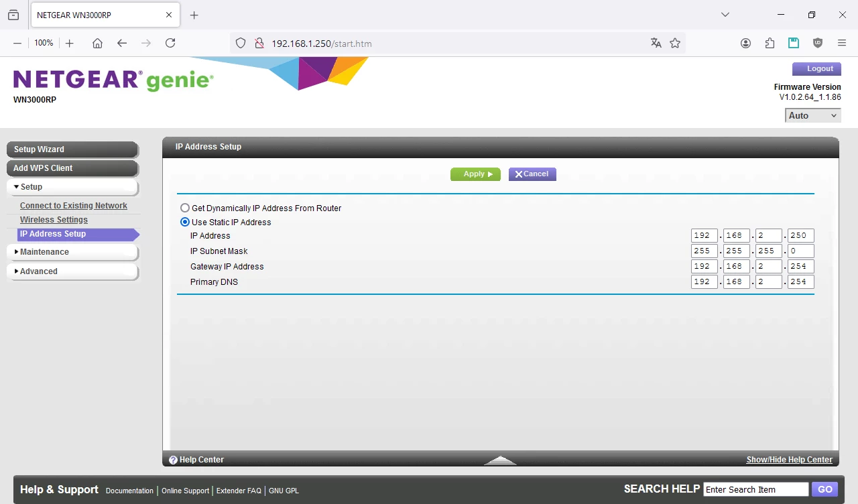Viewport: 858px width, 504px height.
Task: Translate this page using the translate icon
Action: pyautogui.click(x=656, y=43)
